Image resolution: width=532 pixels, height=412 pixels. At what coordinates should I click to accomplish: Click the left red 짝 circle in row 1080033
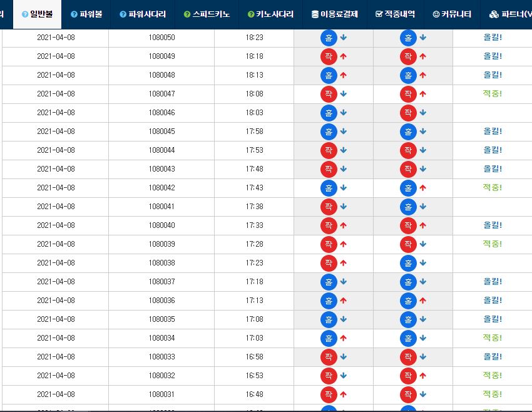coord(329,357)
